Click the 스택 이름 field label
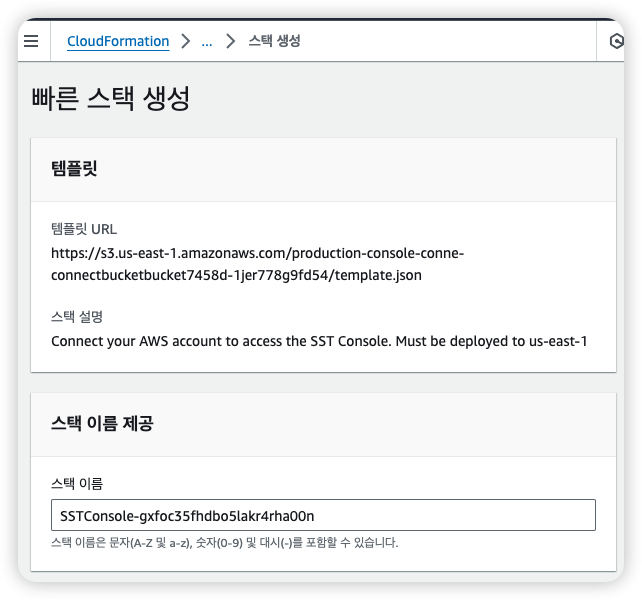The image size is (642, 600). pos(77,483)
